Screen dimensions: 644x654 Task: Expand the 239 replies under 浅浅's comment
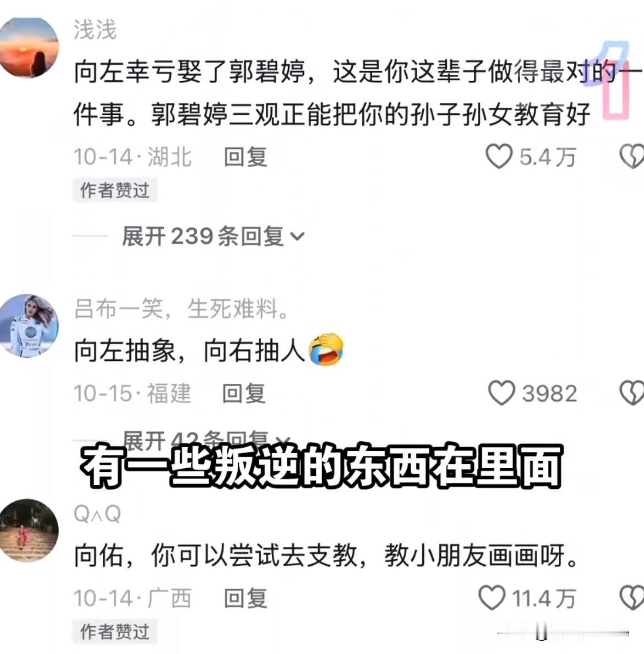(213, 237)
